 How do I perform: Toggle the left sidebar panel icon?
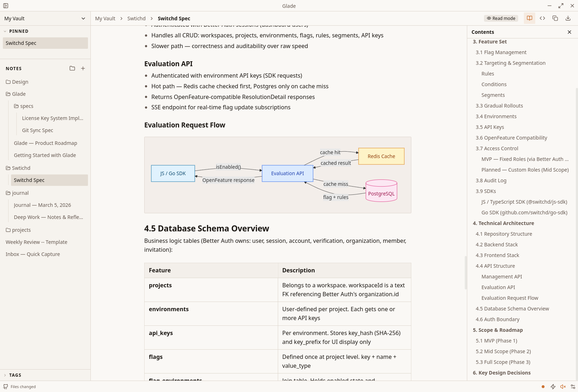pyautogui.click(x=6, y=6)
